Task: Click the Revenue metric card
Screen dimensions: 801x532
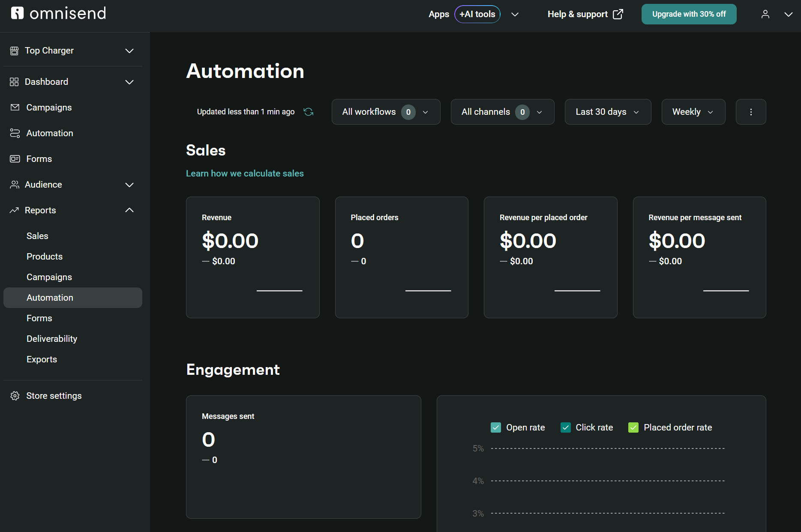Action: (x=253, y=257)
